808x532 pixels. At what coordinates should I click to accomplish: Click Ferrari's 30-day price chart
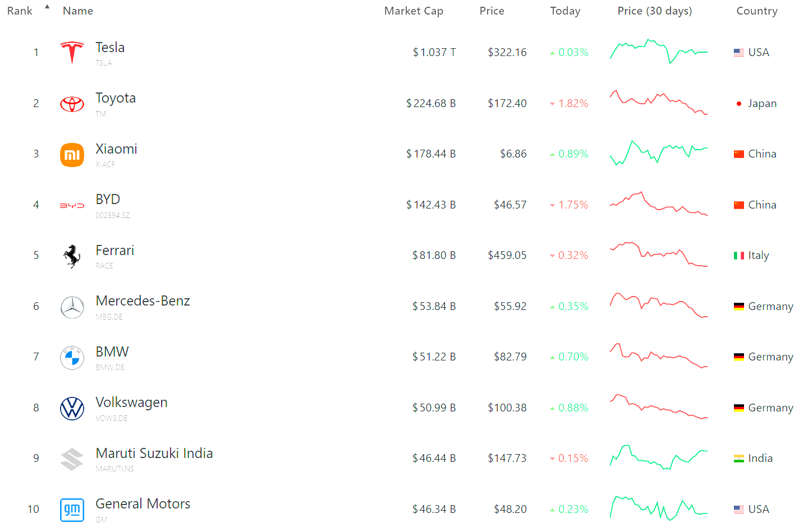659,255
